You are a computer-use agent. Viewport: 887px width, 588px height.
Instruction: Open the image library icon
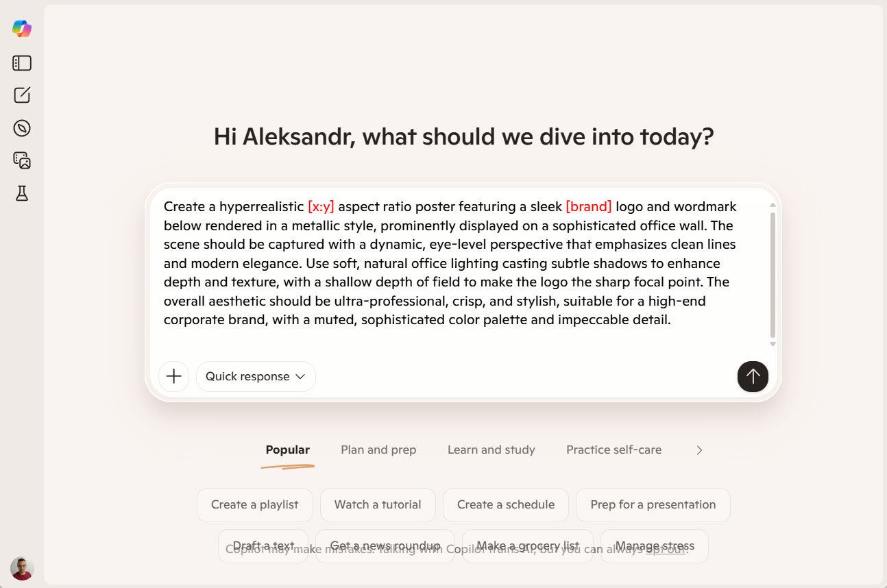point(22,160)
